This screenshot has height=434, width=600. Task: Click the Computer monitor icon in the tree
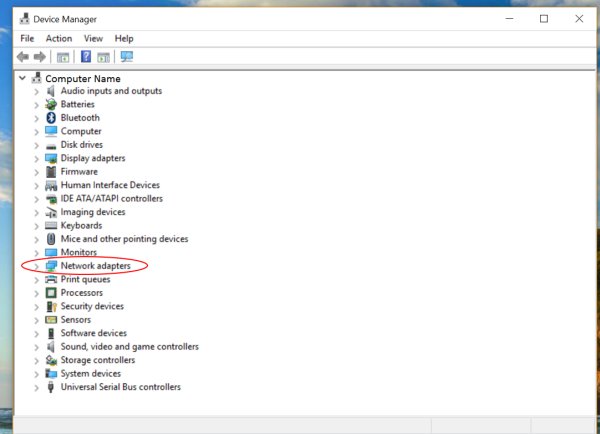point(51,131)
